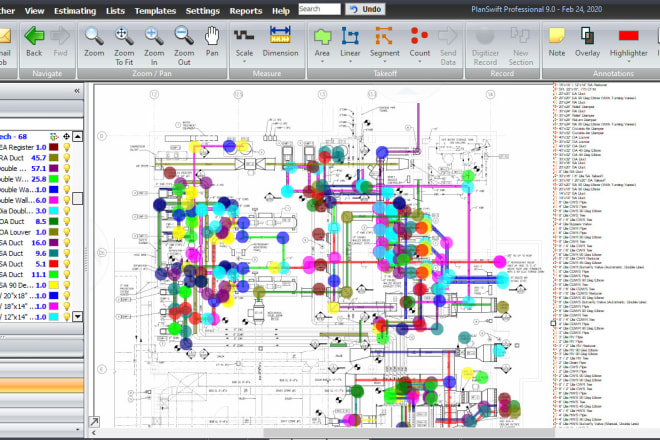Select the Dimension measure tool
Image resolution: width=660 pixels, height=440 pixels.
280,42
